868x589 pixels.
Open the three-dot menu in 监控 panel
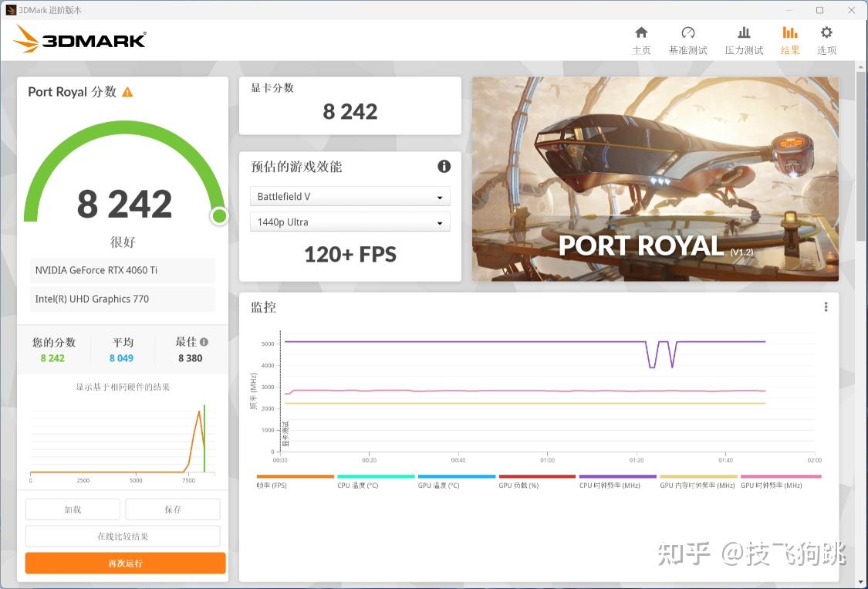[x=826, y=307]
